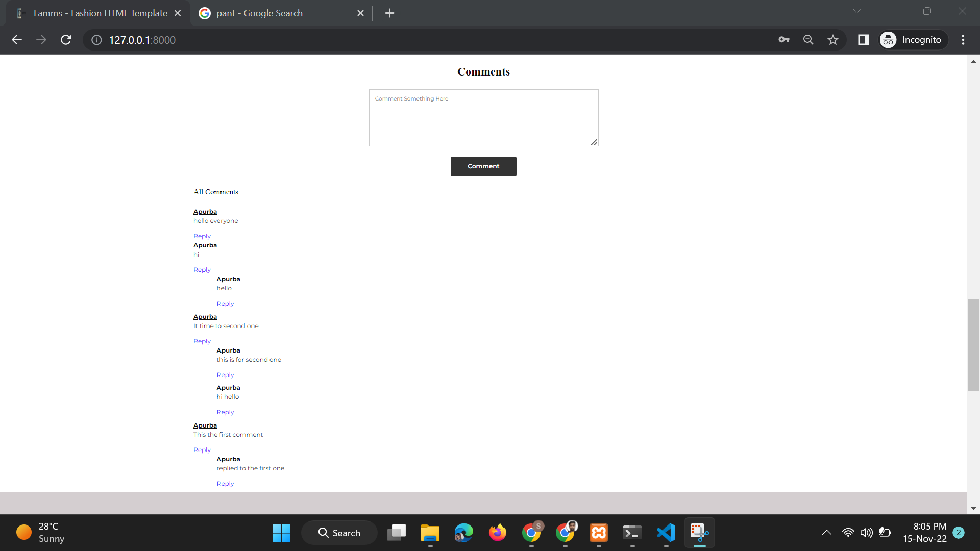Click the browser back navigation arrow
The image size is (980, 551).
tap(17, 40)
